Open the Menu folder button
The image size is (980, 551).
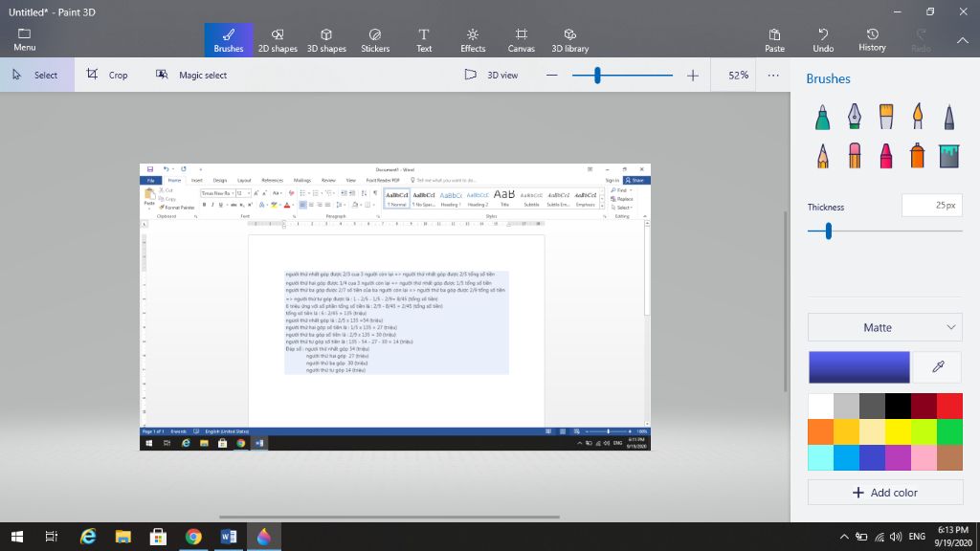24,39
